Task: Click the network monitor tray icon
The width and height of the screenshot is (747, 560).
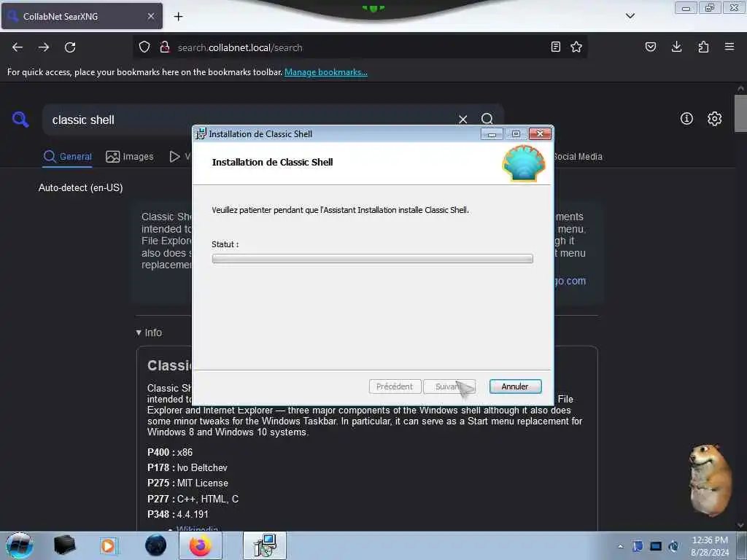Action: 656,546
